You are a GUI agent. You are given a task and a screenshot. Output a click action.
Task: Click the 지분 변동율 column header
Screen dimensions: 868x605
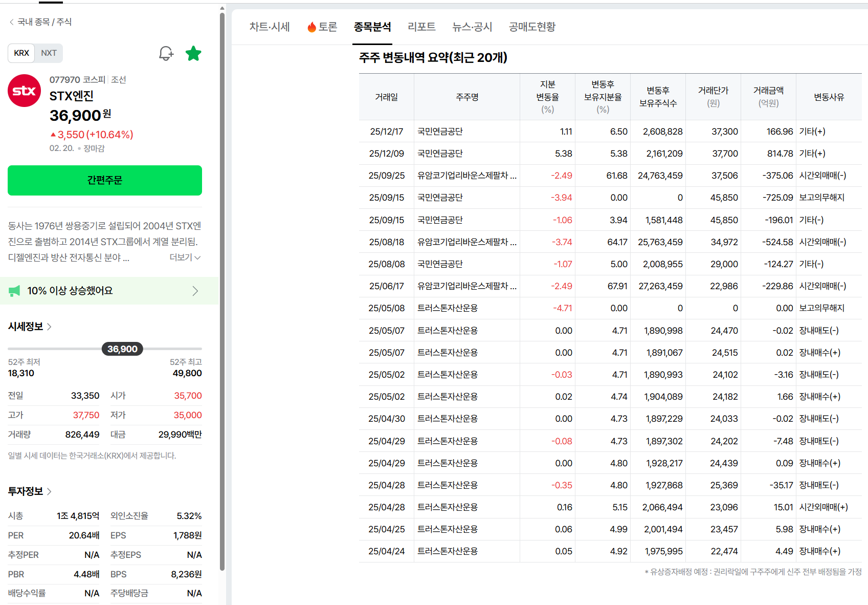pos(547,97)
